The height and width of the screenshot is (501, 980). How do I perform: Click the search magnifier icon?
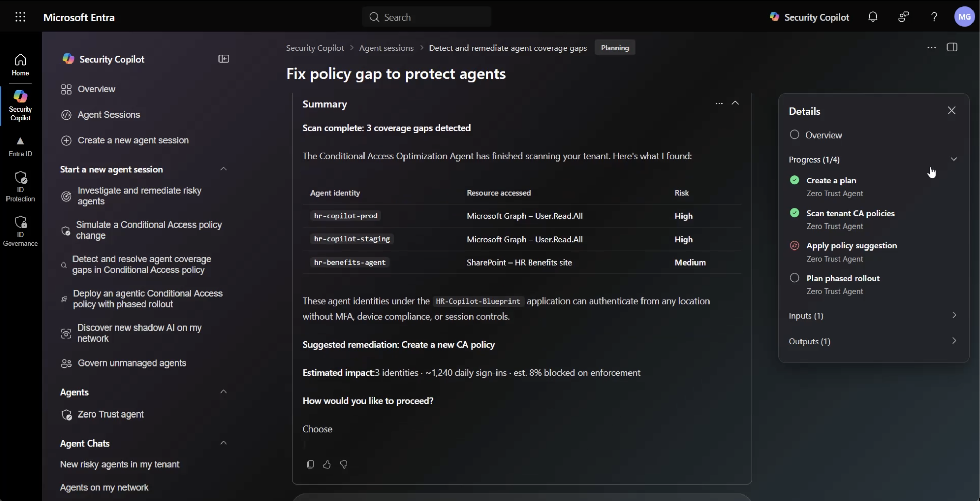tap(374, 17)
